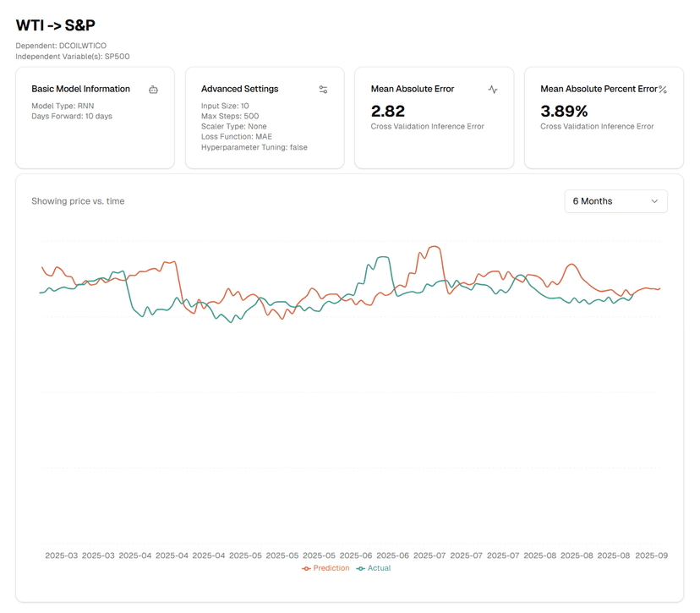Click the sliders icon in Advanced Settings

323,90
